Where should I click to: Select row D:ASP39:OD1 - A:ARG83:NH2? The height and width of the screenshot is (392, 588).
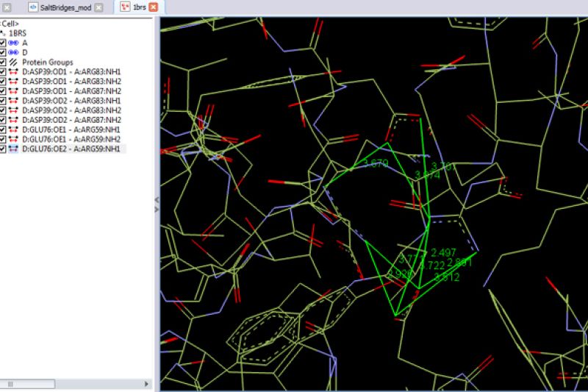point(71,82)
